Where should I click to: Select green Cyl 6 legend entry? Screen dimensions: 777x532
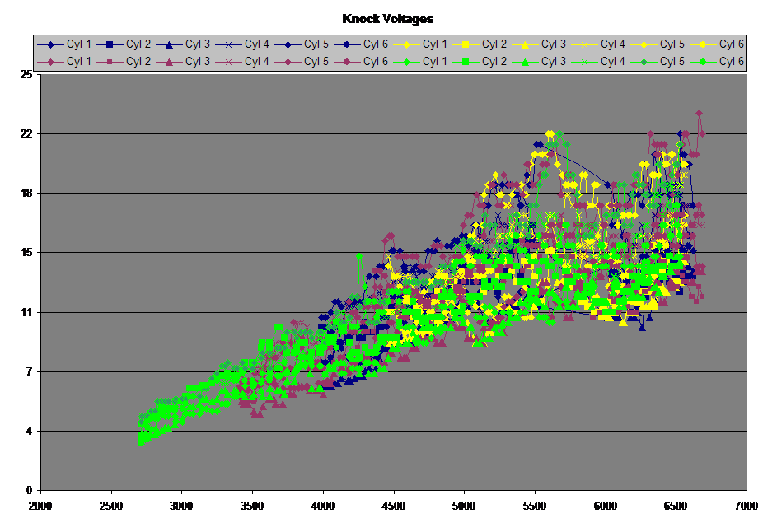[x=717, y=62]
